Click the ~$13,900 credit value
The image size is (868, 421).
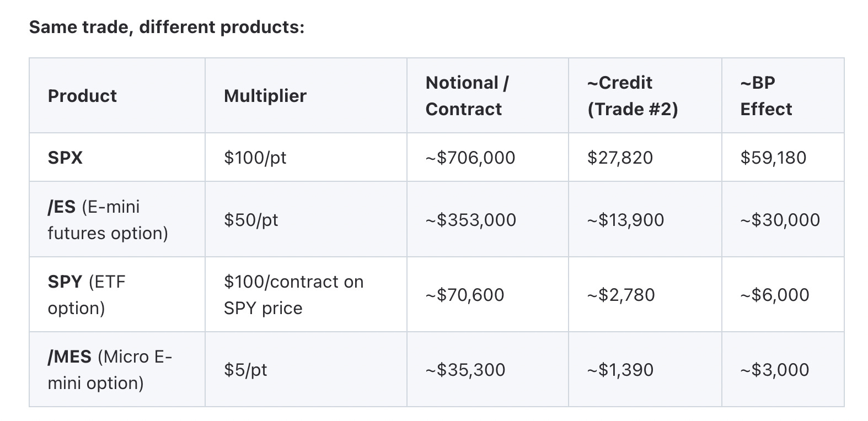(x=625, y=220)
